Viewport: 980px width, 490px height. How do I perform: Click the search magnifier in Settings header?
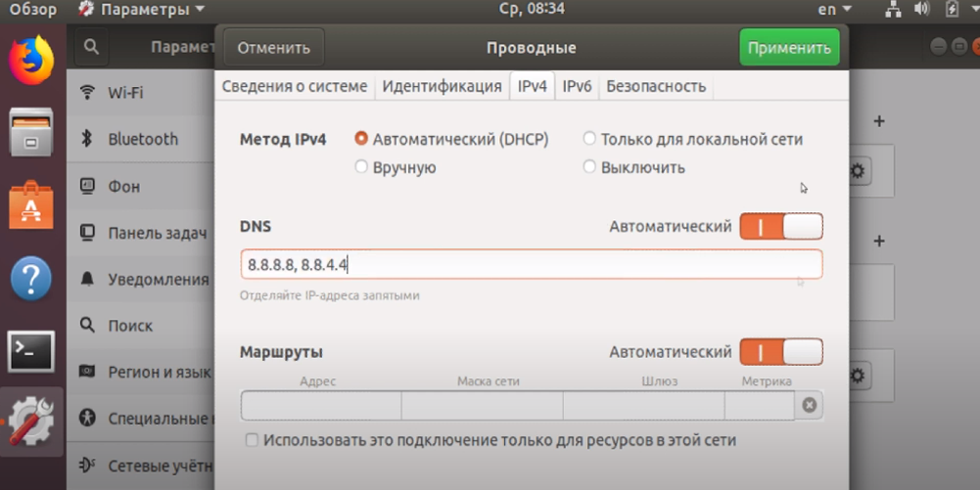(91, 47)
